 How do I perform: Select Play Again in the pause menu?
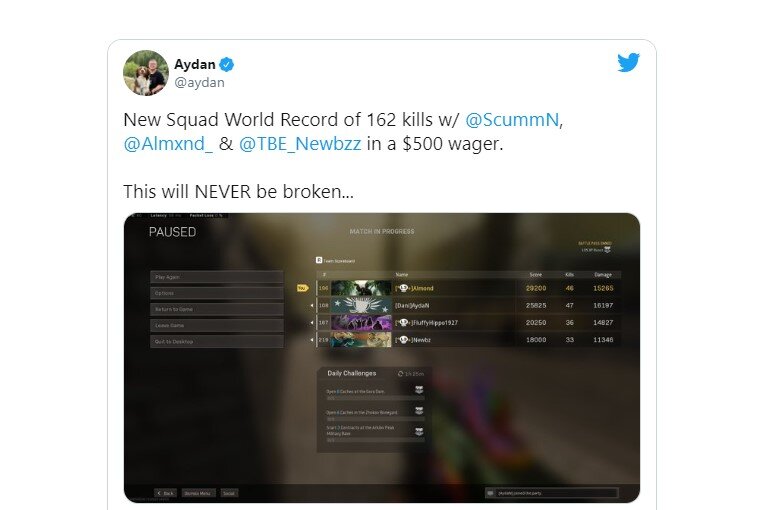pos(217,277)
